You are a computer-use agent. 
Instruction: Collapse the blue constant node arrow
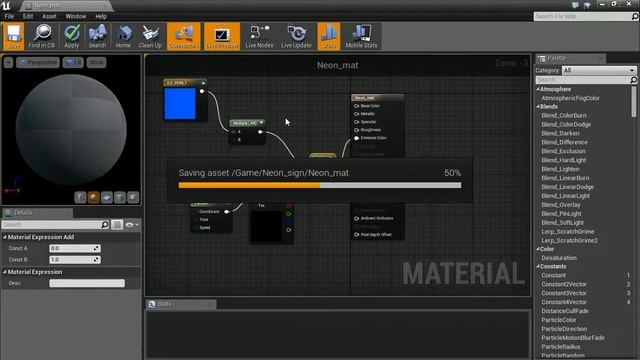coord(203,83)
